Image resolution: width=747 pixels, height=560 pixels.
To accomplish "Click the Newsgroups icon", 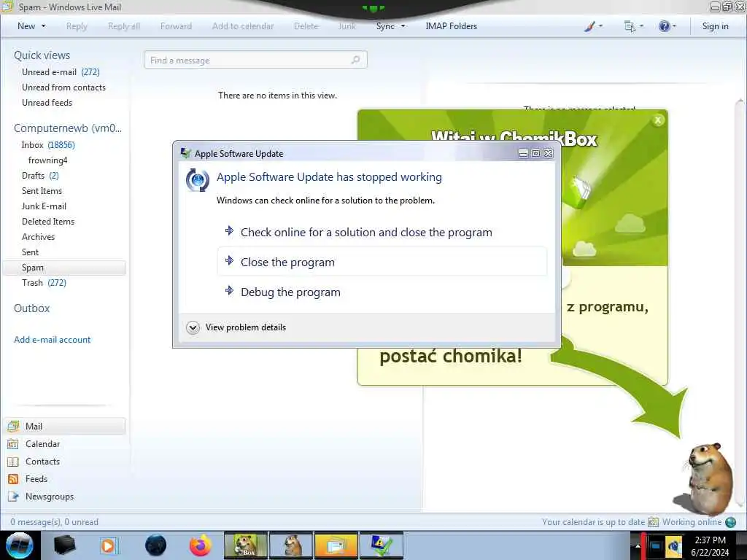I will click(x=13, y=497).
